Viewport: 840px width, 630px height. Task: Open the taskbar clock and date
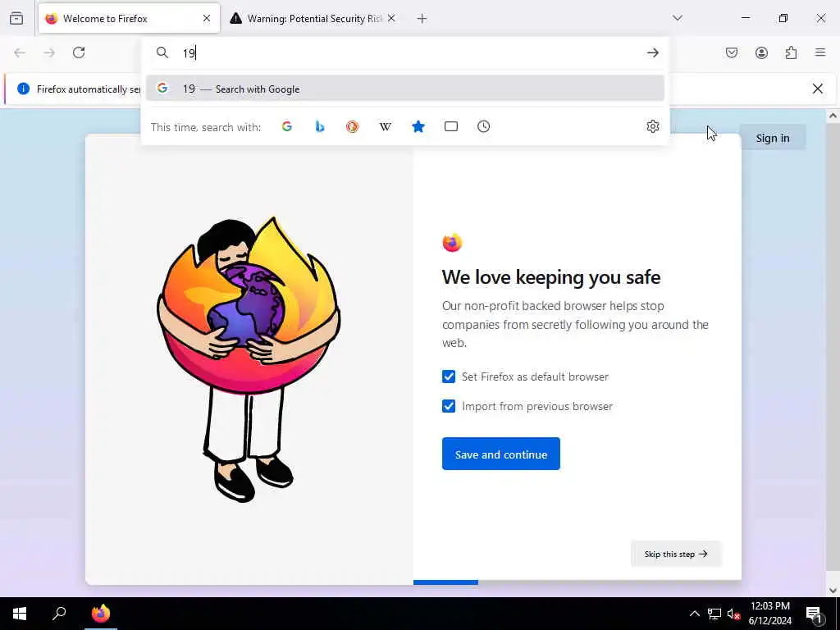coord(769,614)
